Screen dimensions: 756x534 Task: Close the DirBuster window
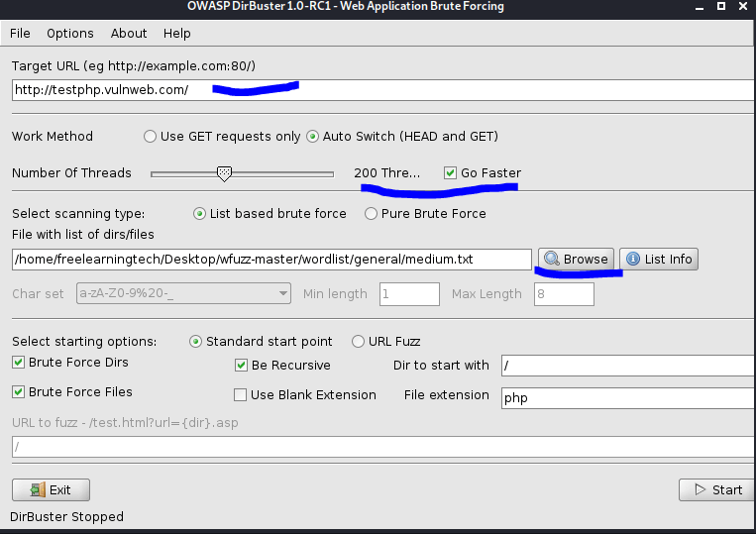click(743, 6)
